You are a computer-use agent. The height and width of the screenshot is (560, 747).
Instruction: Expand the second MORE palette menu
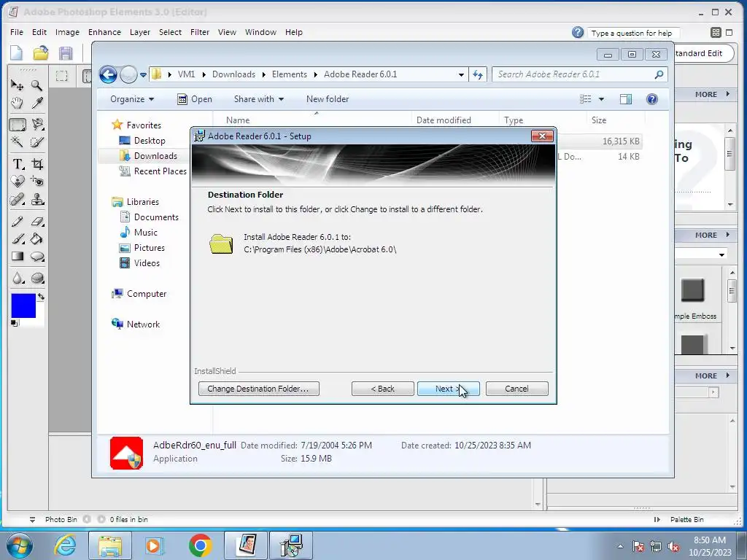(x=712, y=236)
